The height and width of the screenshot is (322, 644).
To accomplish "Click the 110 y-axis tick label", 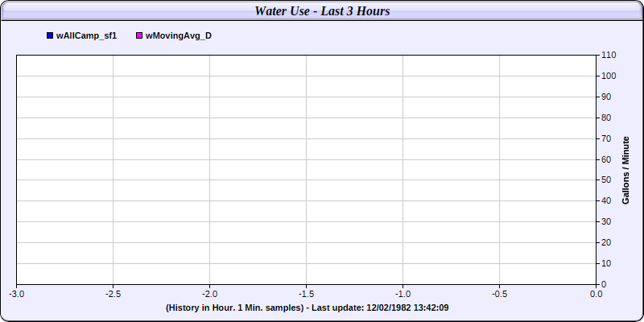I will tap(609, 55).
